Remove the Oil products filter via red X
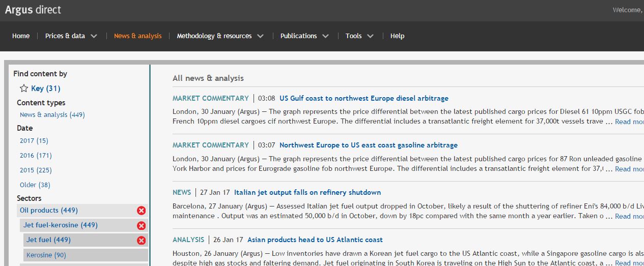Screen dimensions: 644x266 [x=142, y=211]
